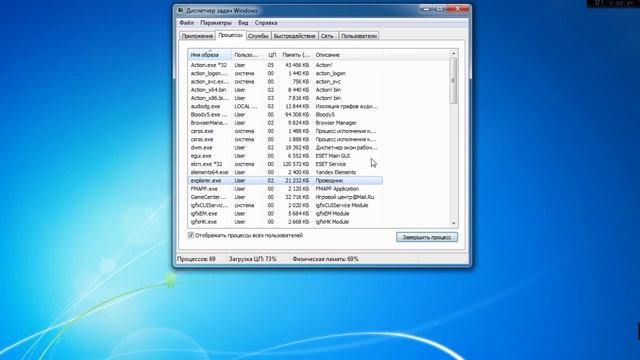Image resolution: width=640 pixels, height=360 pixels.
Task: Click the Browser Manager description cell
Action: click(x=336, y=123)
